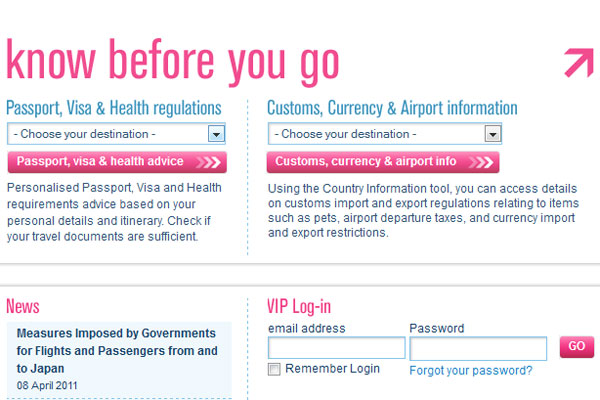This screenshot has width=600, height=400.
Task: Click the 08 April 2011 news date
Action: coord(48,385)
